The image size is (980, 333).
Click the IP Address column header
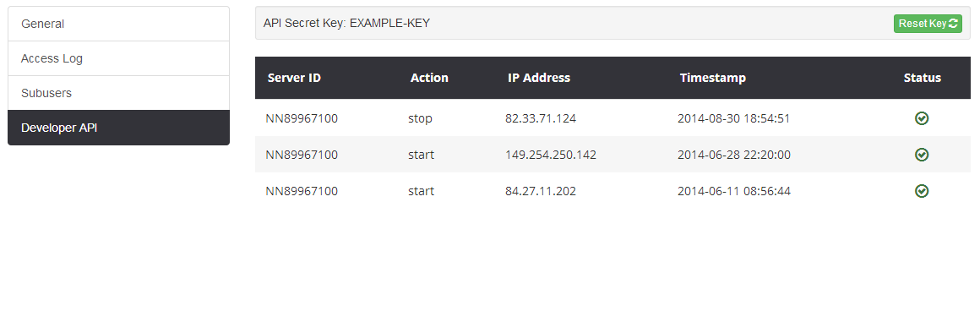[539, 78]
